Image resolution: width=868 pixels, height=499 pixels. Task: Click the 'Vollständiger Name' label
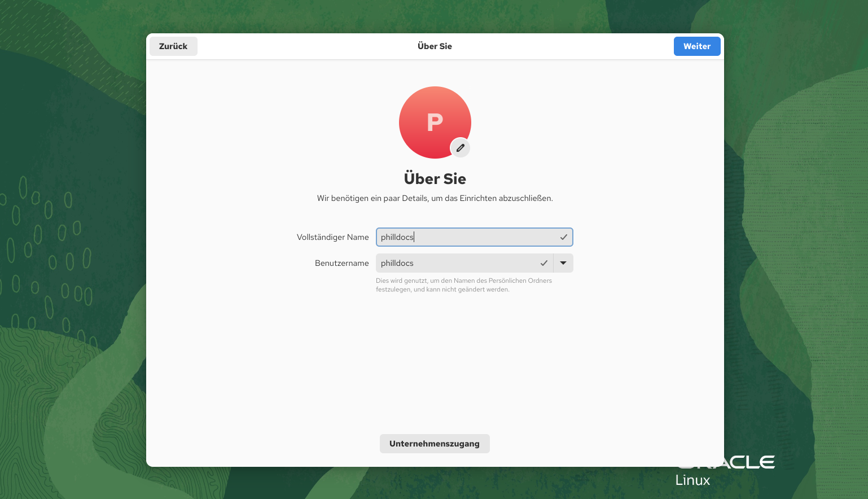(x=332, y=237)
